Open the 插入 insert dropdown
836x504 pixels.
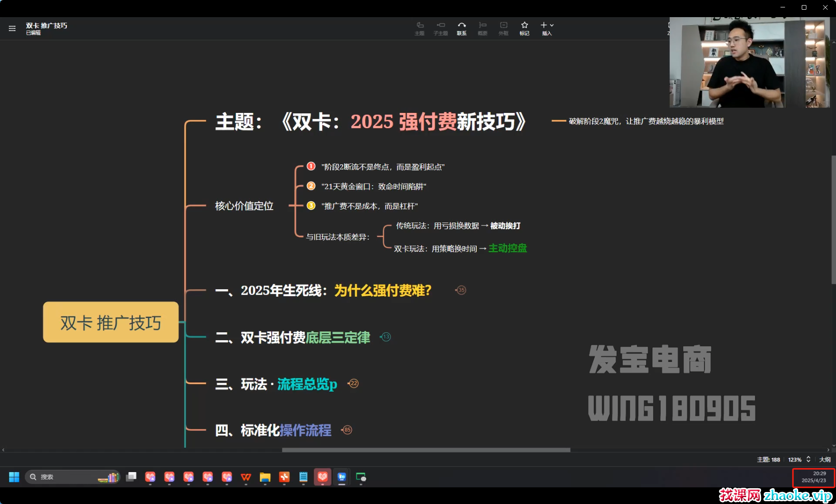click(x=547, y=28)
